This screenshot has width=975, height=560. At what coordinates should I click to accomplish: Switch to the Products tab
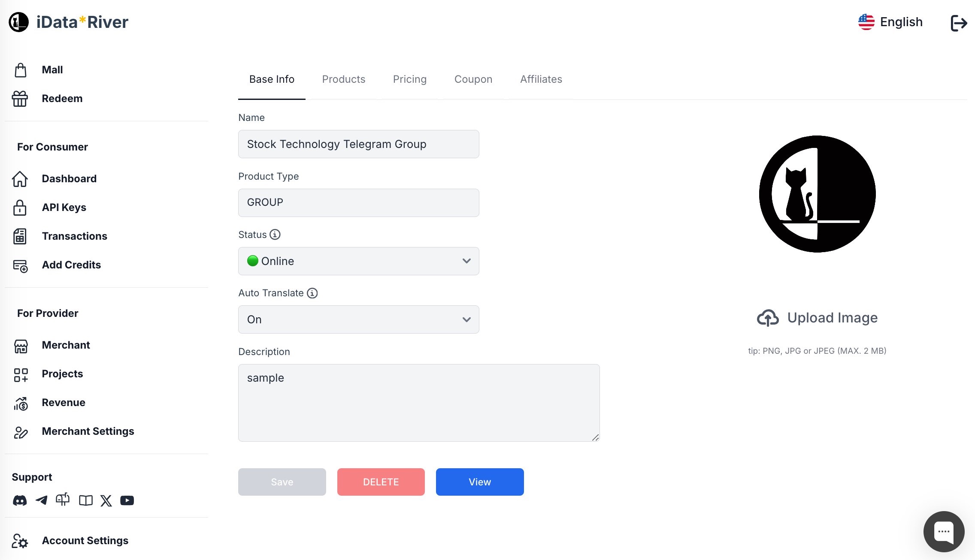344,79
